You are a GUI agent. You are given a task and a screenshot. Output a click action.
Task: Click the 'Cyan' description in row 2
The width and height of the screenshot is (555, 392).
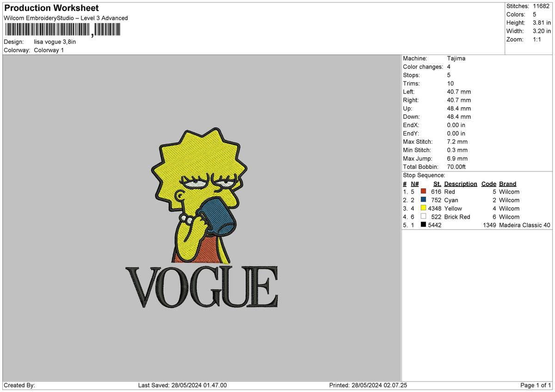coord(451,200)
